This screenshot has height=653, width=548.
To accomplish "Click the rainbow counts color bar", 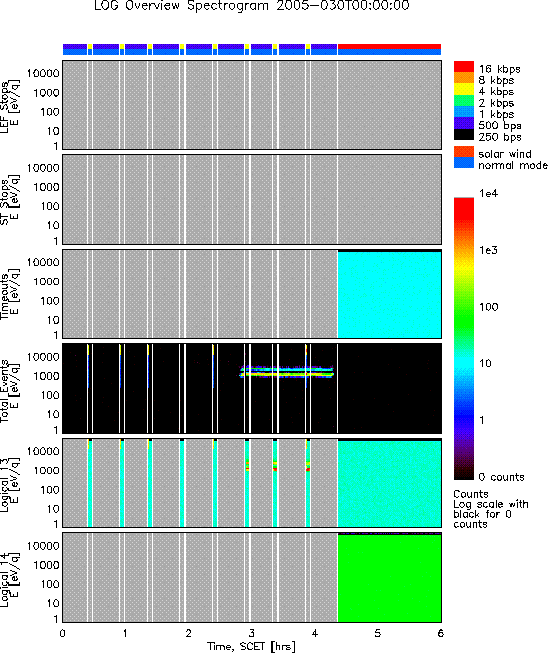I will click(463, 339).
